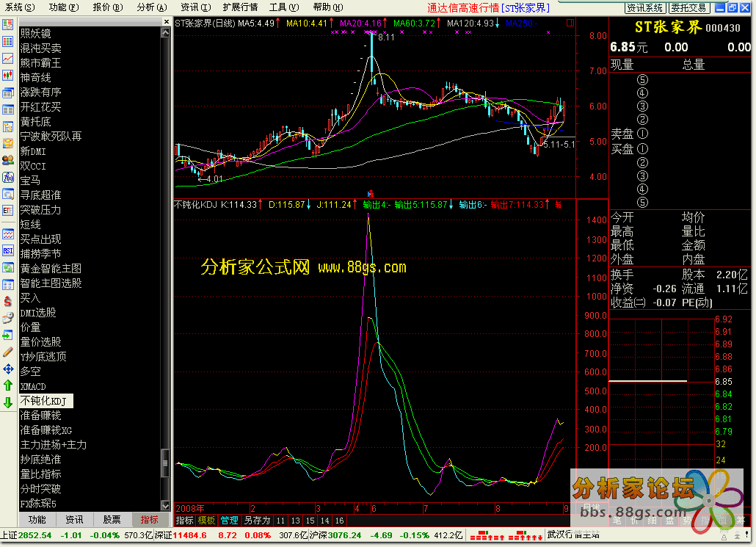Click the green refresh window icon
Screen dimensions: 756x547
click(x=8, y=268)
